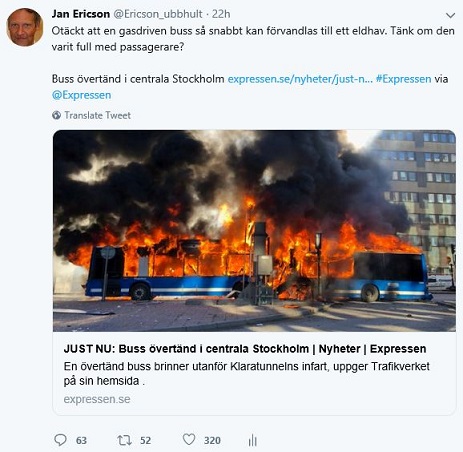This screenshot has width=463, height=452.
Task: Expand the tweet options chevron
Action: [x=450, y=15]
